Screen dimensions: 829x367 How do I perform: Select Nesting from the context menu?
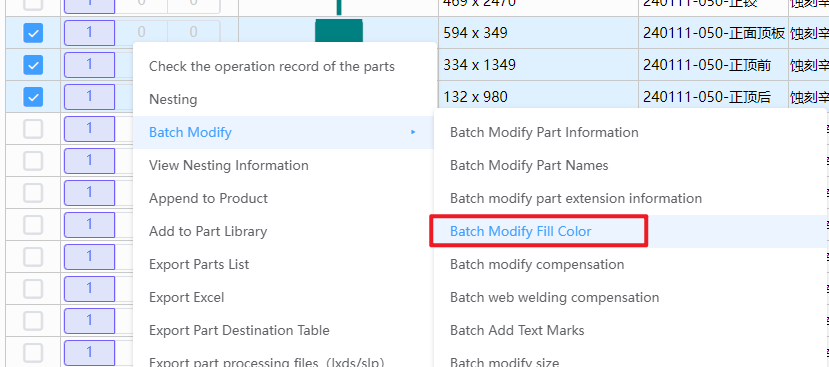click(x=173, y=99)
